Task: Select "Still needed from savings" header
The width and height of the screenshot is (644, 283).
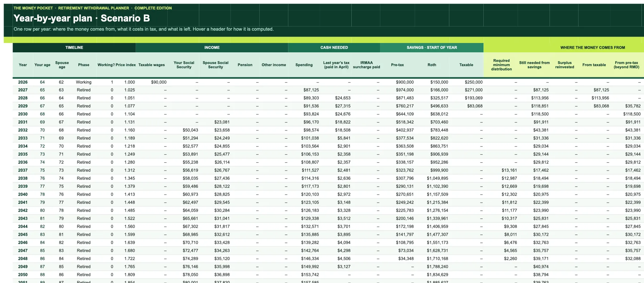Action: (535, 65)
